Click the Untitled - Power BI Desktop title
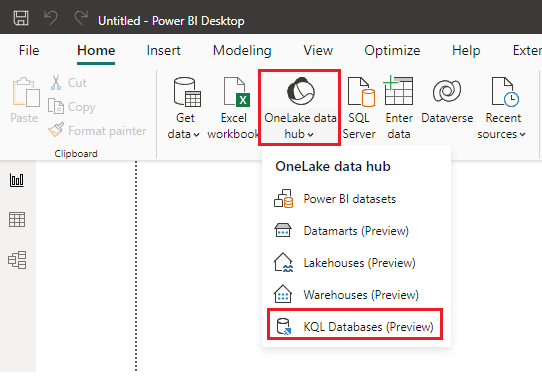 click(171, 21)
